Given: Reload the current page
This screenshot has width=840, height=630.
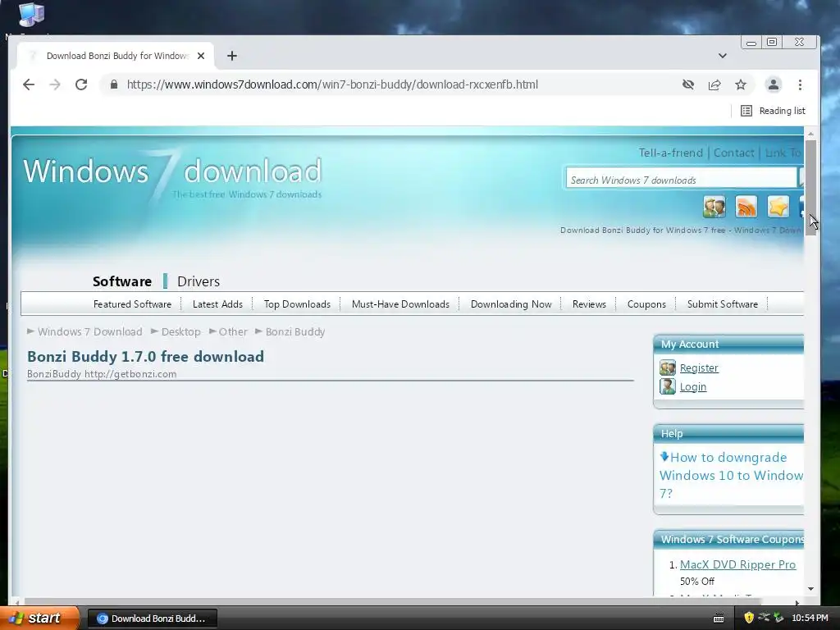Looking at the screenshot, I should pos(81,84).
